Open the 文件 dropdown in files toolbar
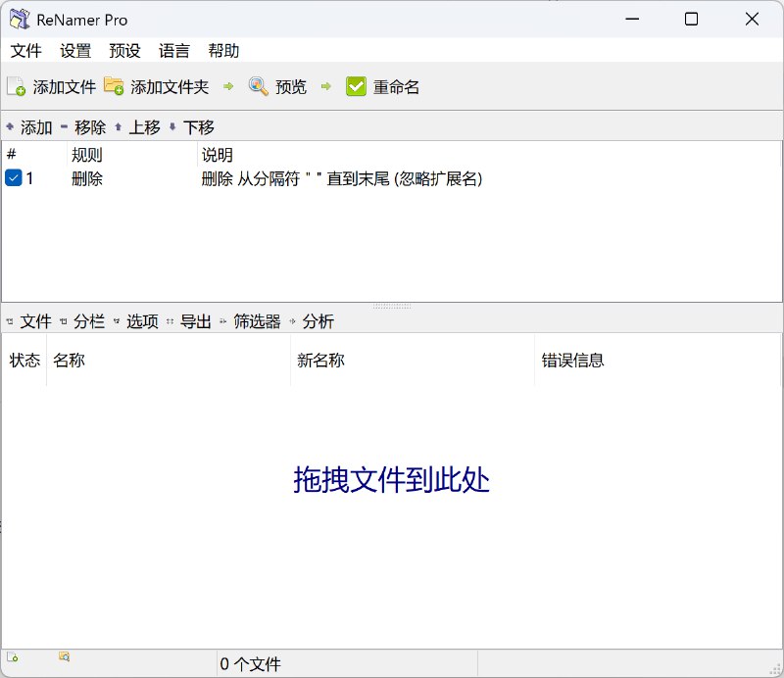Image resolution: width=784 pixels, height=678 pixels. pyautogui.click(x=35, y=321)
